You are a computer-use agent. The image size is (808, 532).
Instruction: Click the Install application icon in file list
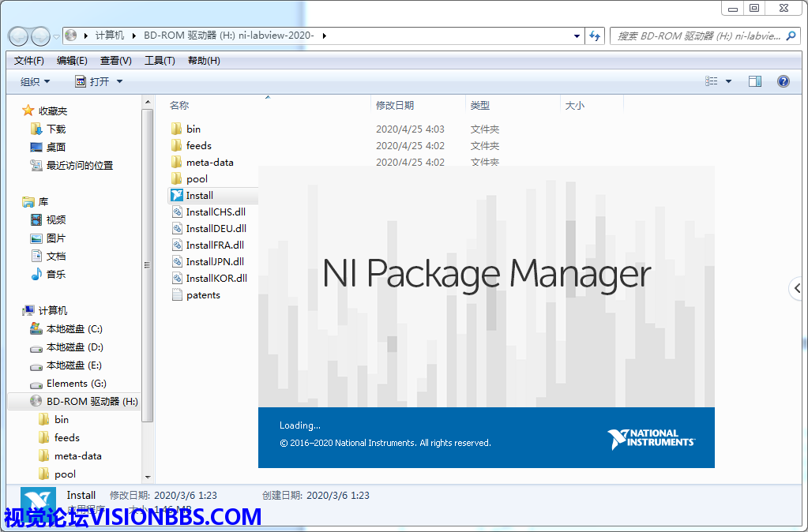point(177,196)
